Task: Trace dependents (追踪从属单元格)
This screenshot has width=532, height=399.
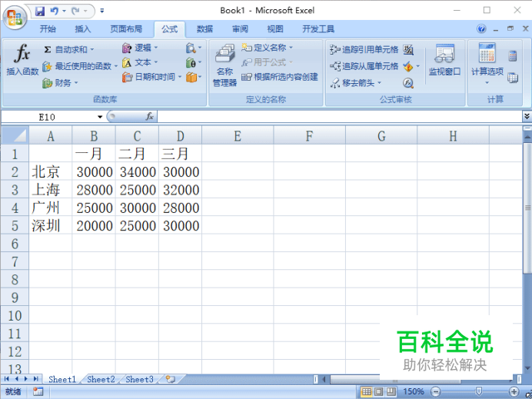Action: tap(364, 66)
